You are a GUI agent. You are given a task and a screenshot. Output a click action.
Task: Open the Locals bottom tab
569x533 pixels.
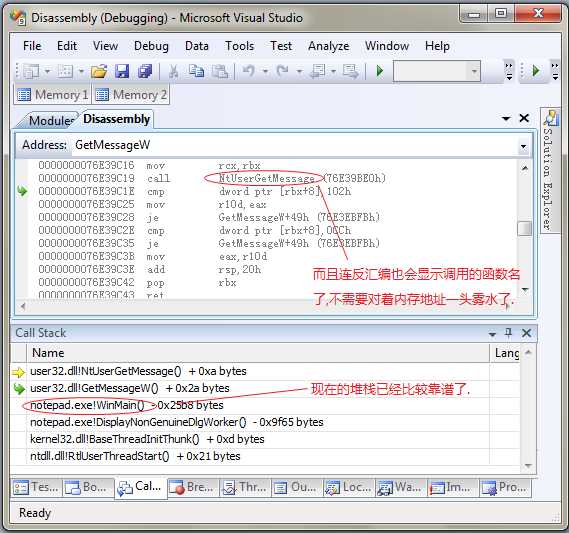[x=349, y=487]
